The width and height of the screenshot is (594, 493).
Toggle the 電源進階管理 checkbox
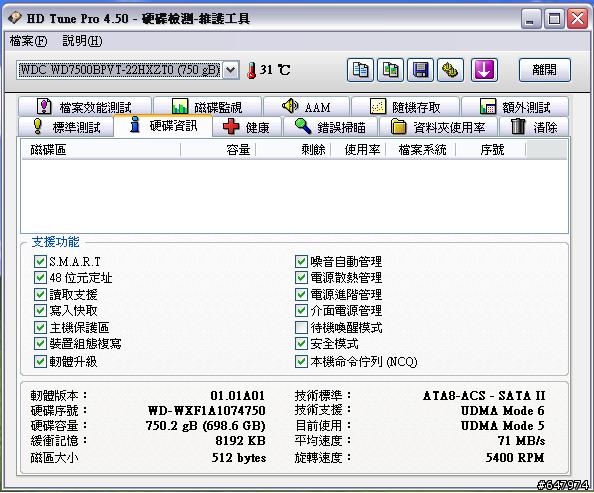[x=301, y=294]
